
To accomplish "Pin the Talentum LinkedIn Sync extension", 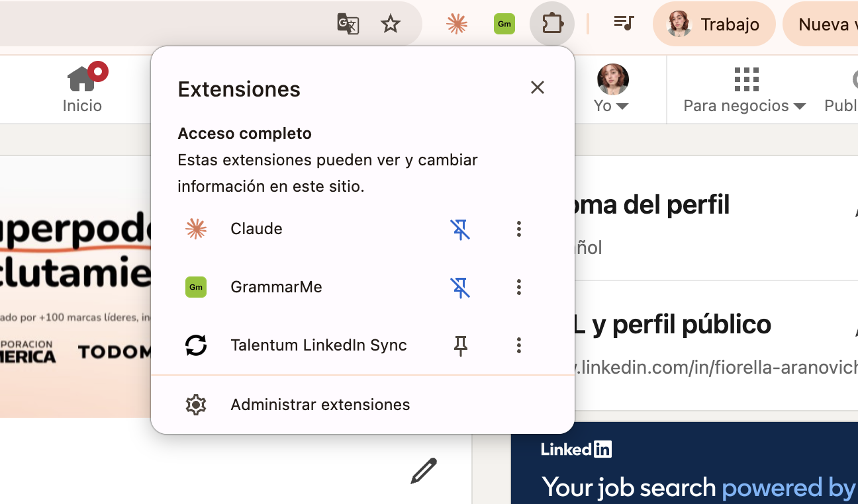I will click(x=461, y=345).
